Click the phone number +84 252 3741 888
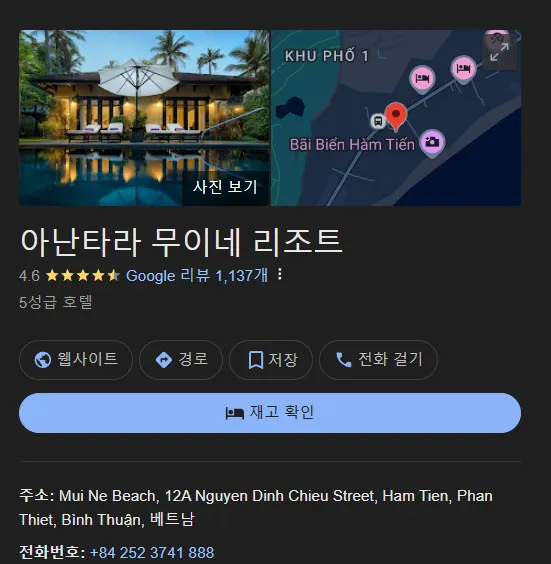551x564 pixels. (x=152, y=552)
